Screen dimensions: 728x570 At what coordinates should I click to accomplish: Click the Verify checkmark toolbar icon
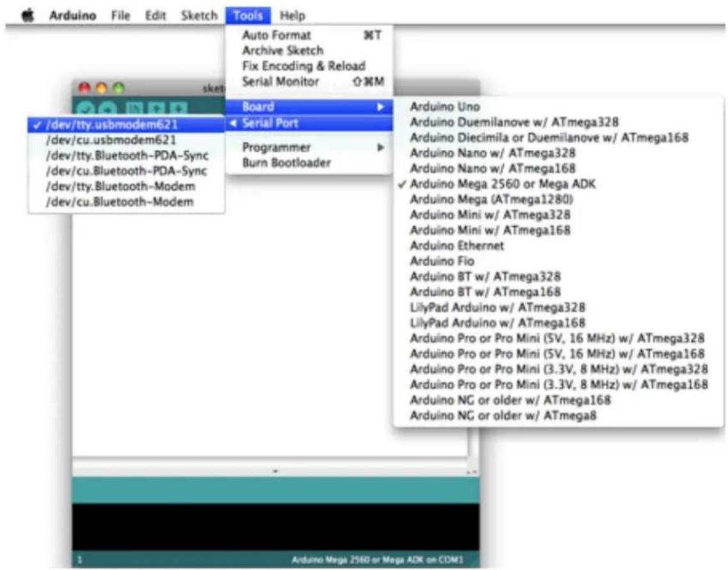(x=85, y=109)
